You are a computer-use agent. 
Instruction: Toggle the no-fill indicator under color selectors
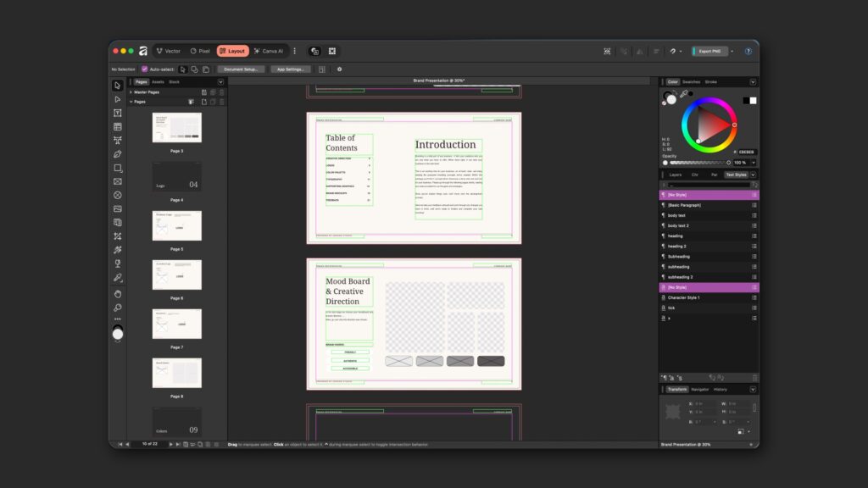pyautogui.click(x=665, y=103)
